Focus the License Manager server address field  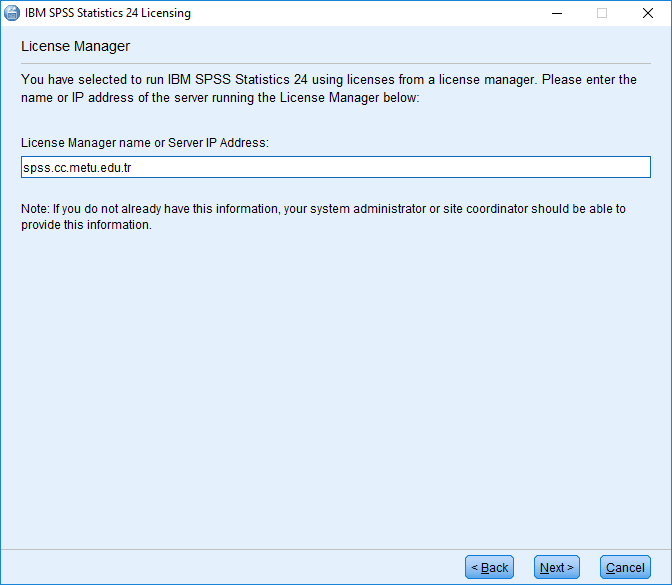point(336,167)
